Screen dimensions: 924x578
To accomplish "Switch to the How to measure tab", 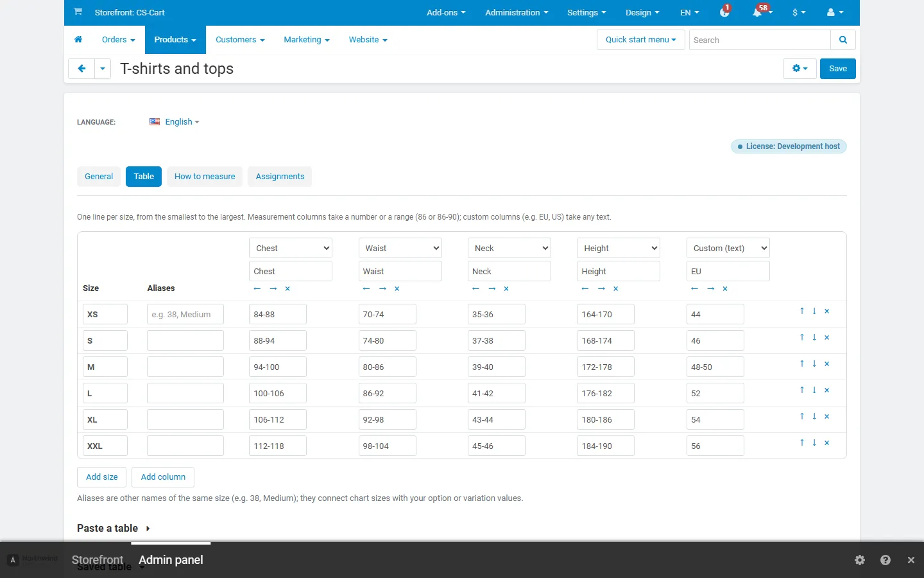I will tap(205, 177).
